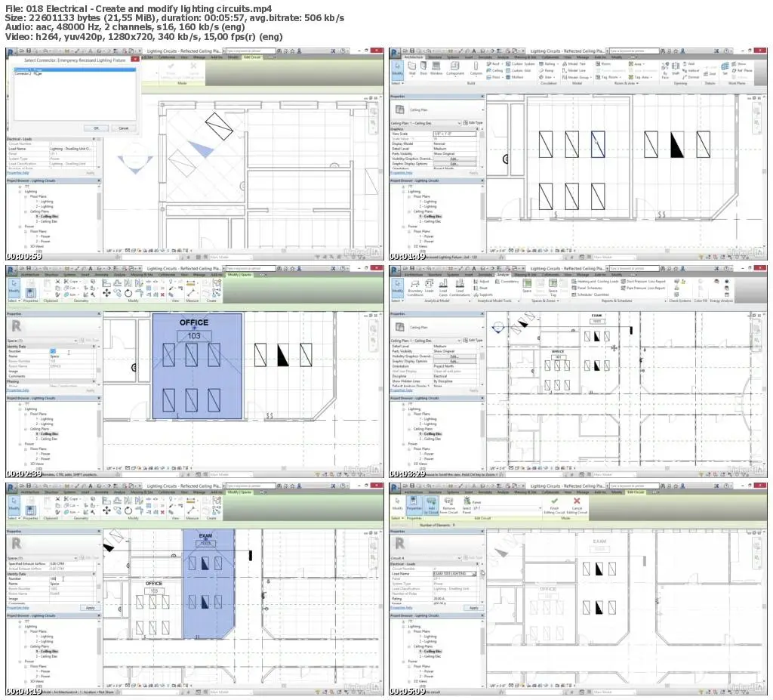
Task: Click Add to Circuit in the 00:05:09 ribbon
Action: [x=431, y=506]
